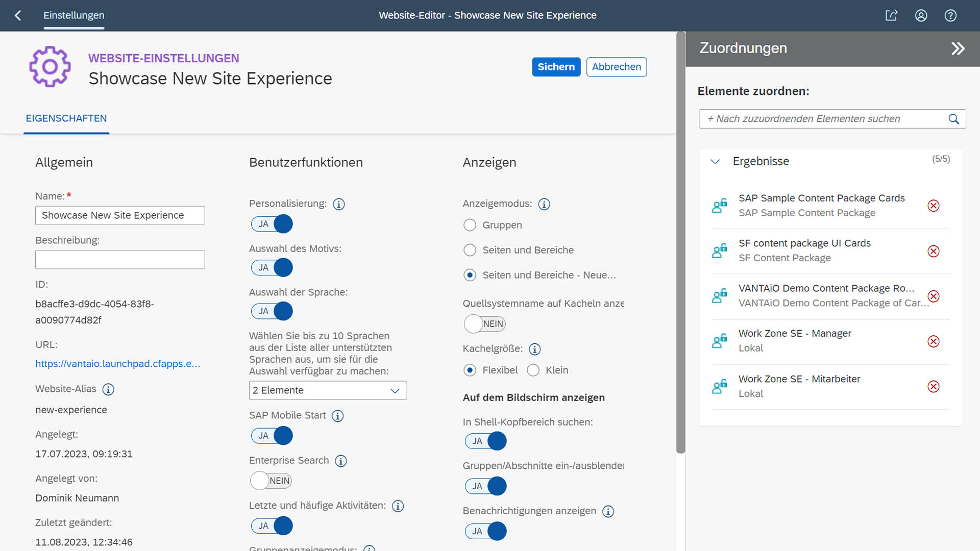Click the share icon in the top bar
Image resolution: width=980 pixels, height=551 pixels.
click(891, 15)
